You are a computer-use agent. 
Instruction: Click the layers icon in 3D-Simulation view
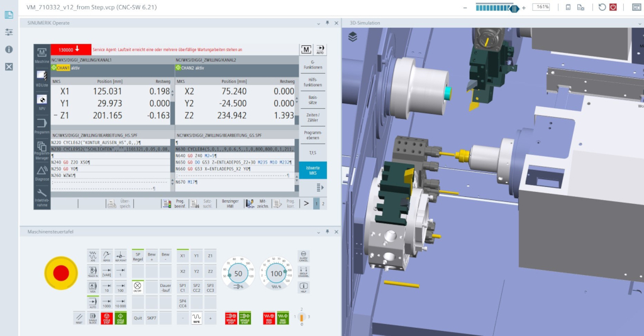pos(353,37)
